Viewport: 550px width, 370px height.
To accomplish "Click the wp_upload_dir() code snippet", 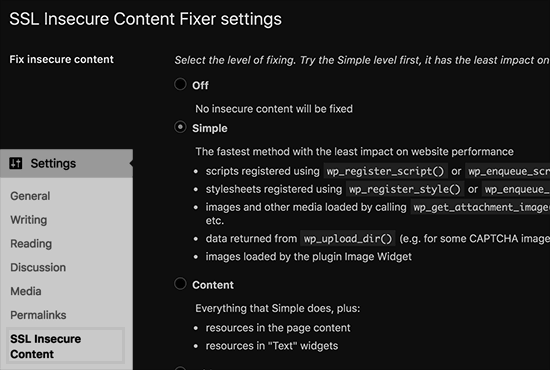I will click(x=348, y=239).
